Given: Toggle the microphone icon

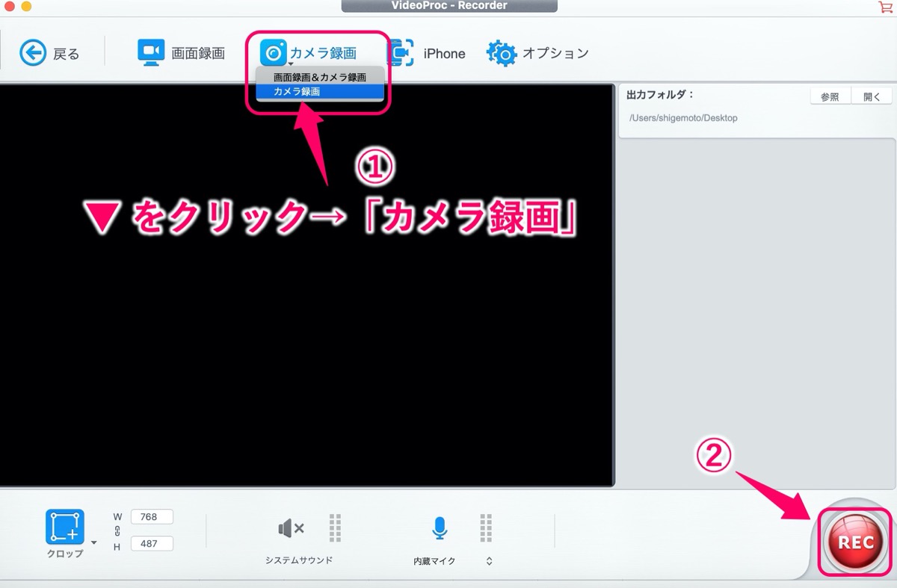Looking at the screenshot, I should click(x=440, y=528).
